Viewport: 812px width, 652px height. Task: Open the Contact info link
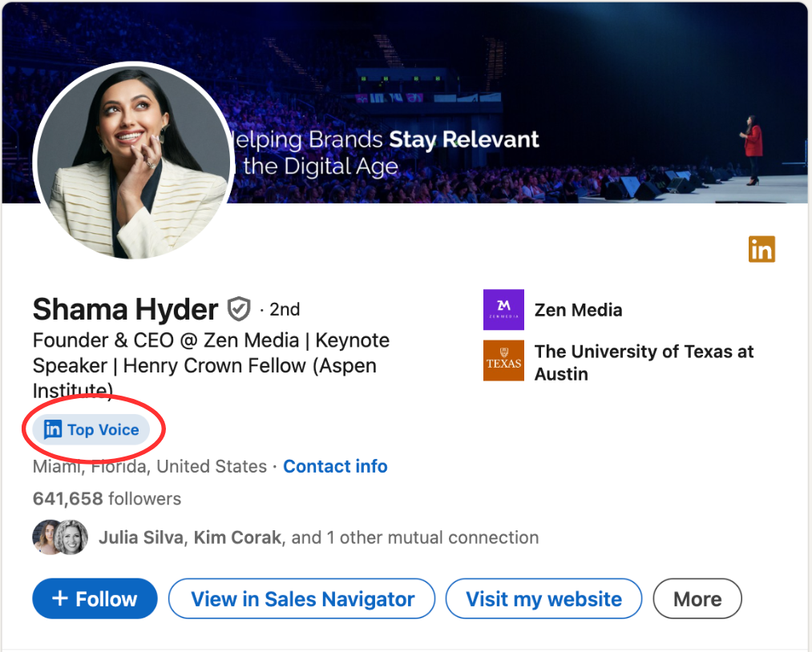335,466
